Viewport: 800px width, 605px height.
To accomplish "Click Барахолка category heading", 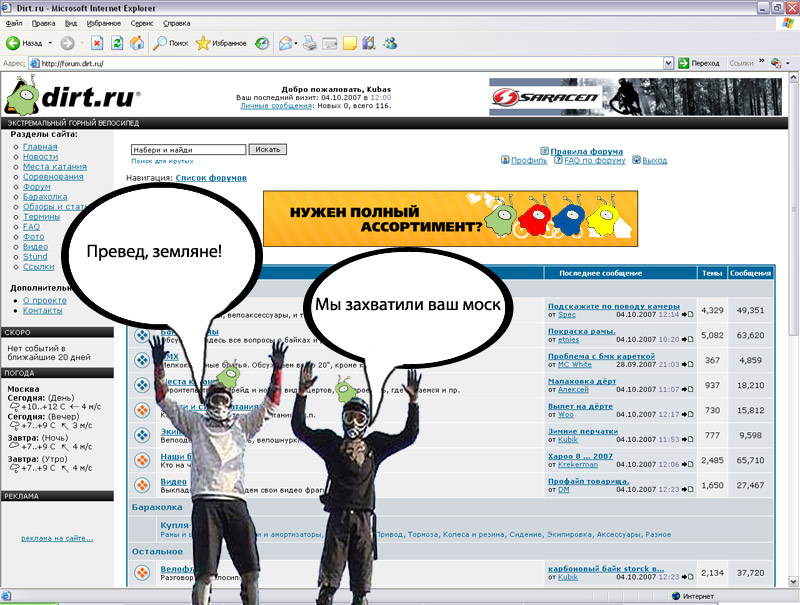I will 157,507.
